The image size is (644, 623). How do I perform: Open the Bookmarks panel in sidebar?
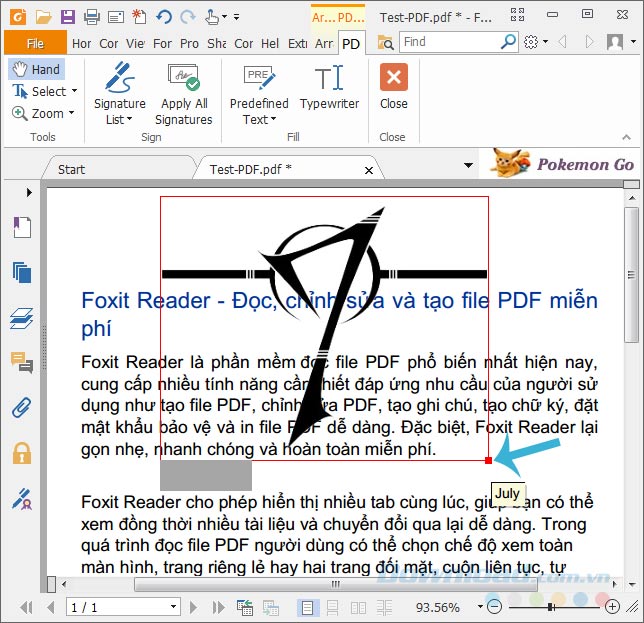tap(22, 227)
